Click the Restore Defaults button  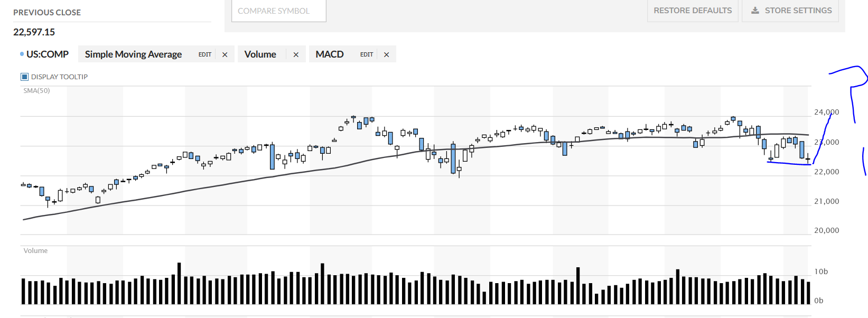693,11
